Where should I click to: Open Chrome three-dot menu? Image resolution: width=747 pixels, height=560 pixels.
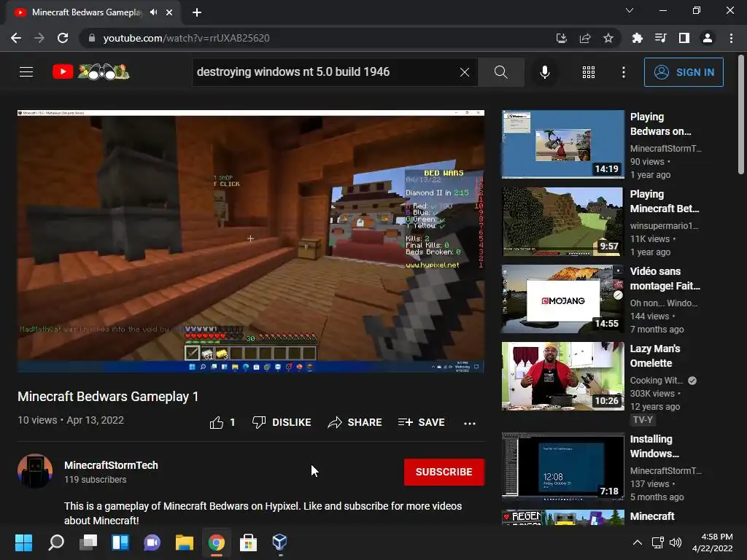click(731, 38)
